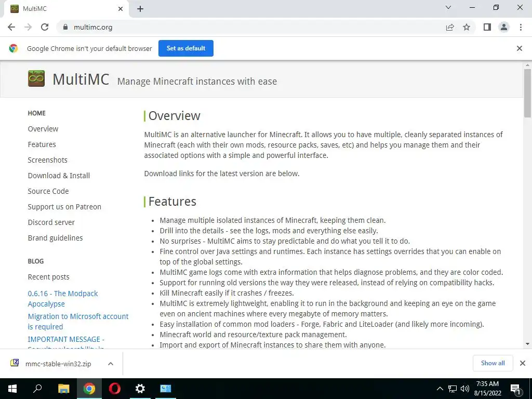Click the browser forward arrow
Image resolution: width=532 pixels, height=399 pixels.
(x=28, y=27)
